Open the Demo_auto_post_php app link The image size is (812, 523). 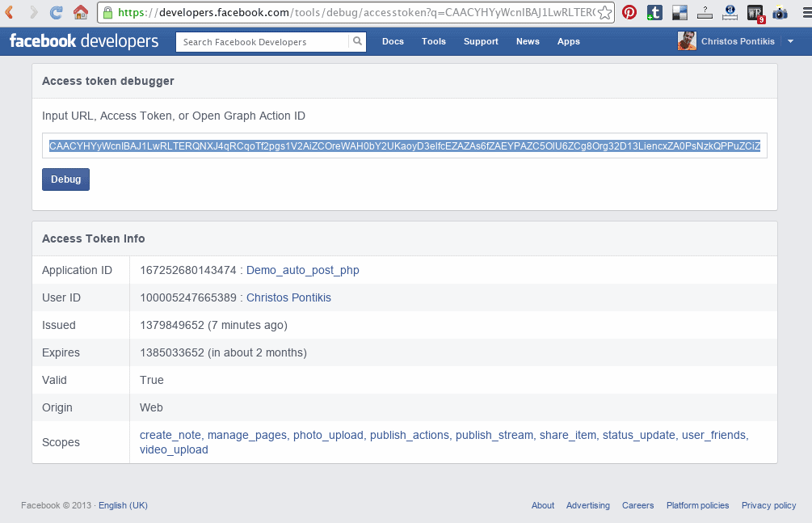(302, 270)
